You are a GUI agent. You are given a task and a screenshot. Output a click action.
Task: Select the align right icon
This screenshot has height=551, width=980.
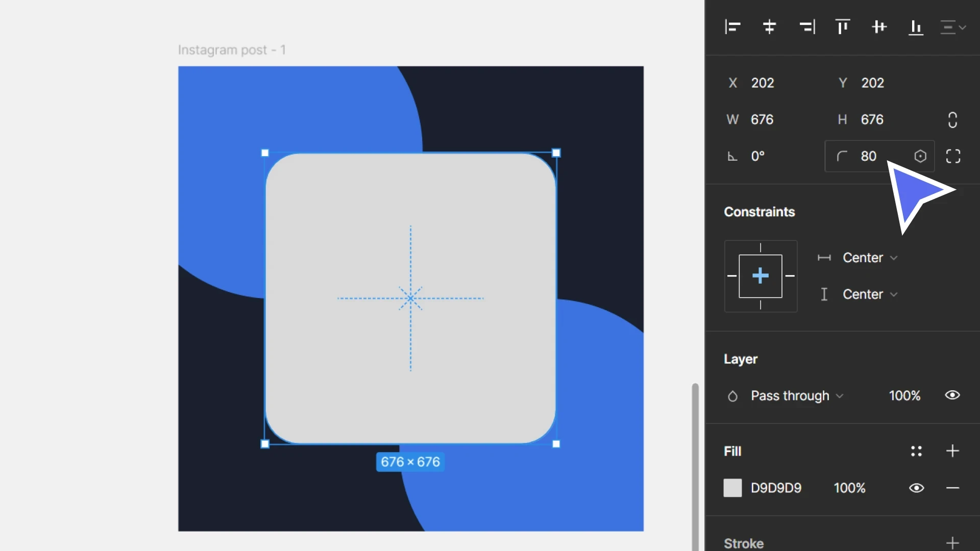tap(807, 27)
